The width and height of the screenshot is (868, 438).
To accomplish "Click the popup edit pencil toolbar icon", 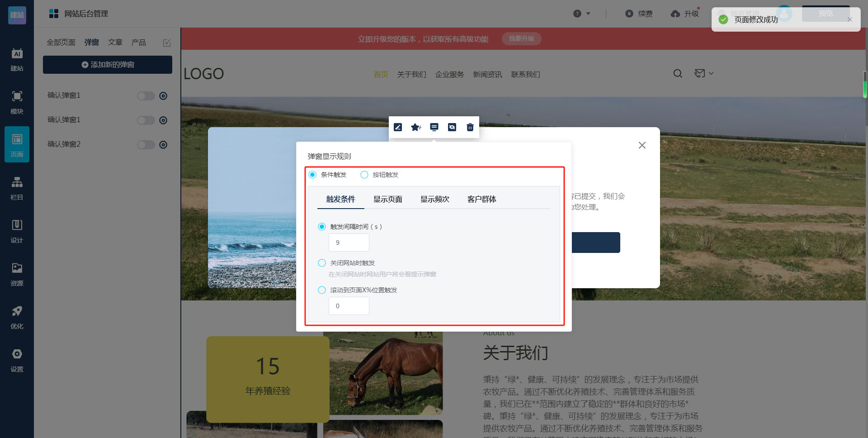I will [398, 127].
